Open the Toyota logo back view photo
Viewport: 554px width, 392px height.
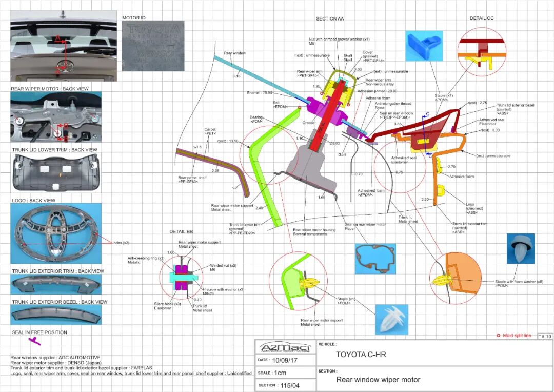(x=56, y=233)
